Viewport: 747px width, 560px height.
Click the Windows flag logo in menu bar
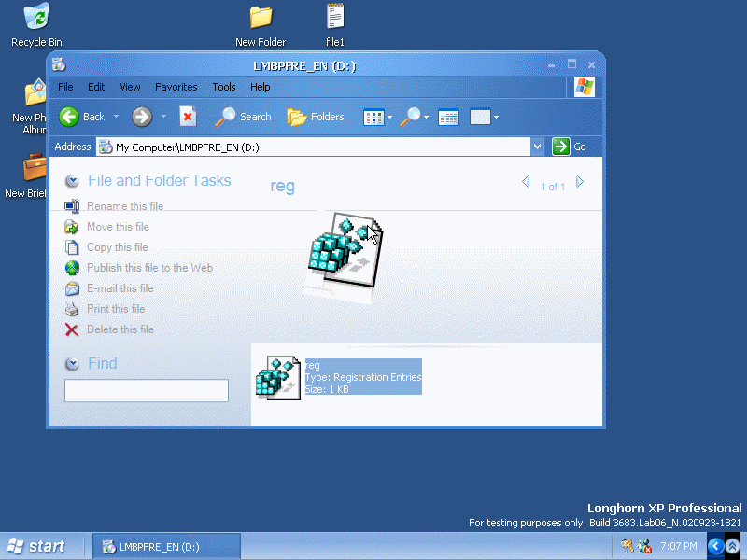pos(585,87)
